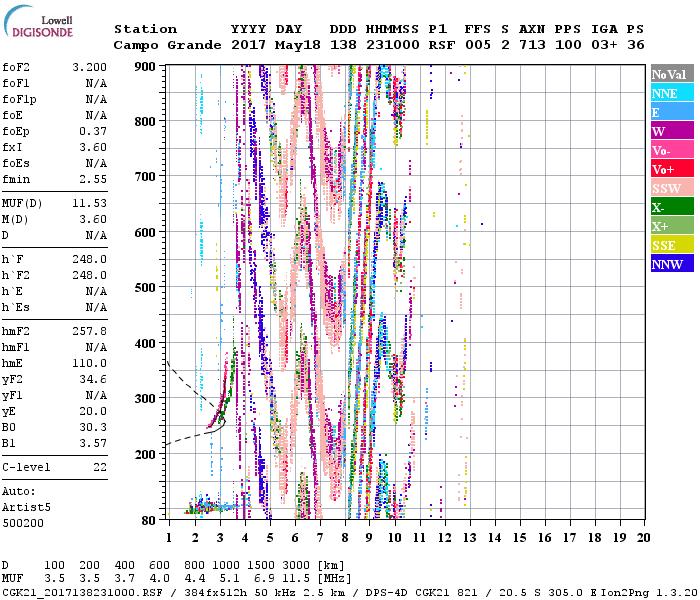Screen dimensions: 700x600
Task: Click the Campo Grande station name
Action: point(166,45)
